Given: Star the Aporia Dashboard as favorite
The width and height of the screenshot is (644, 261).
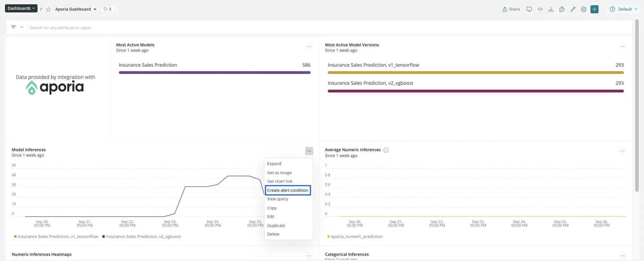Looking at the screenshot, I should click(48, 9).
